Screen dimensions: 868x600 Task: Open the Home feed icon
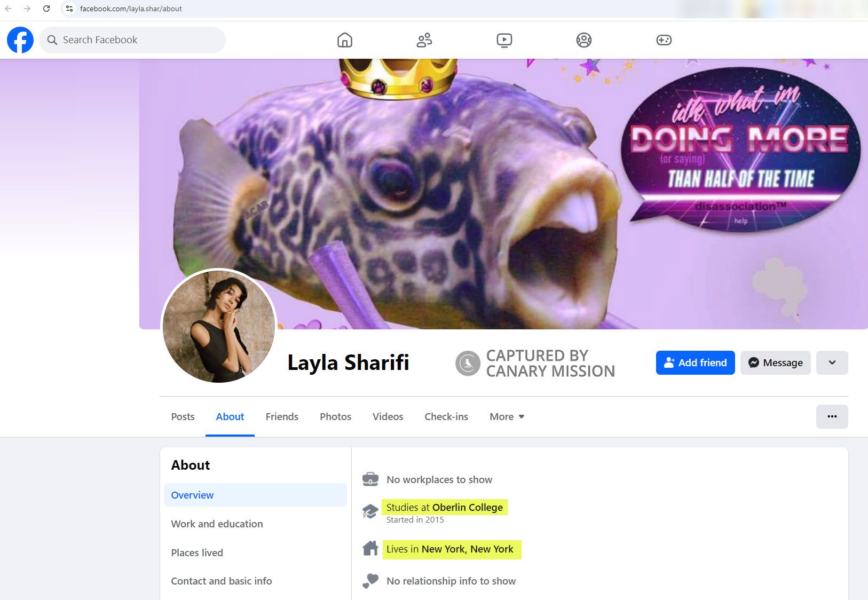344,40
